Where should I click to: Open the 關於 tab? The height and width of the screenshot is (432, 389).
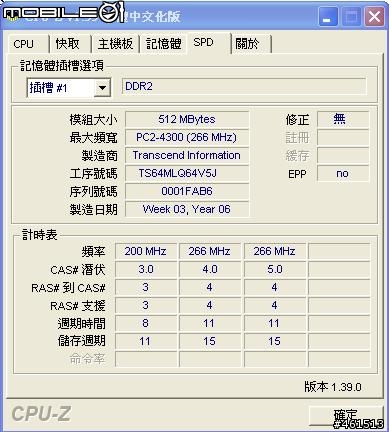(251, 44)
